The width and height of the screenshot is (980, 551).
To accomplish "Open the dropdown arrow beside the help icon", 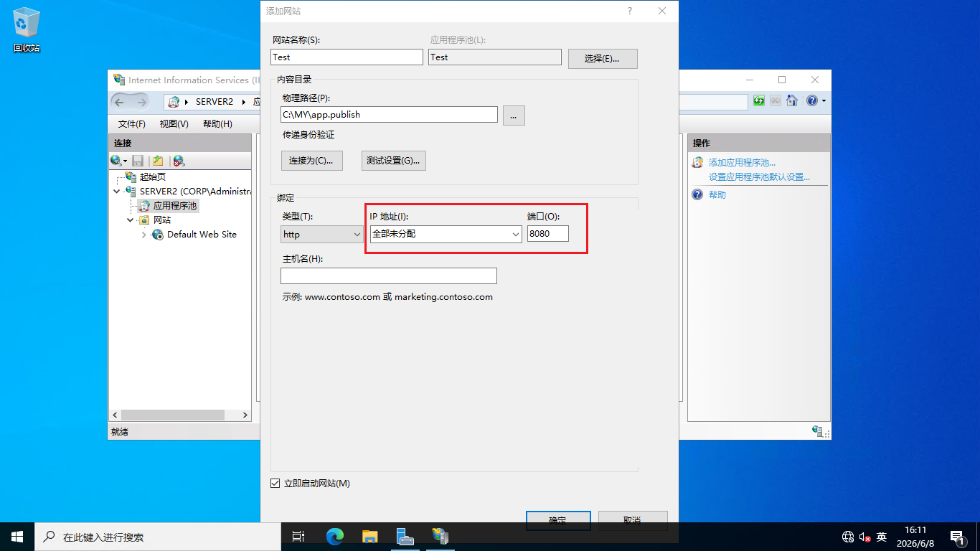I will coord(824,101).
